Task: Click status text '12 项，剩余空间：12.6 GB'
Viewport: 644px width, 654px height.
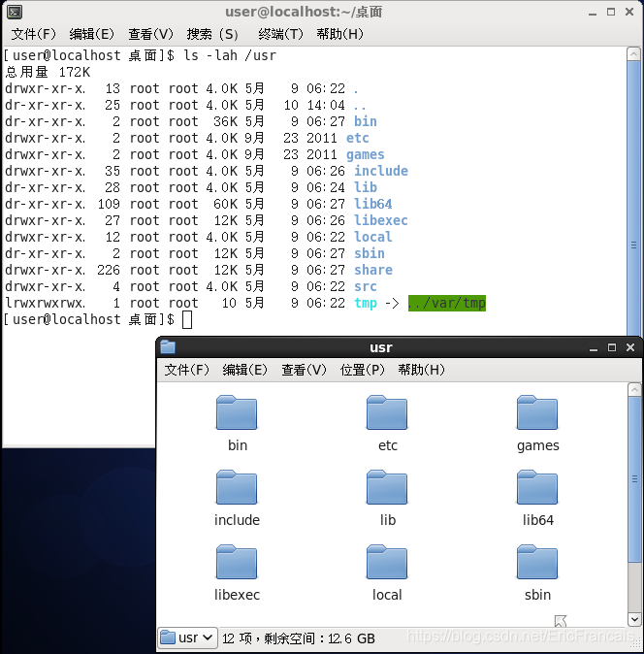Action: (x=299, y=638)
